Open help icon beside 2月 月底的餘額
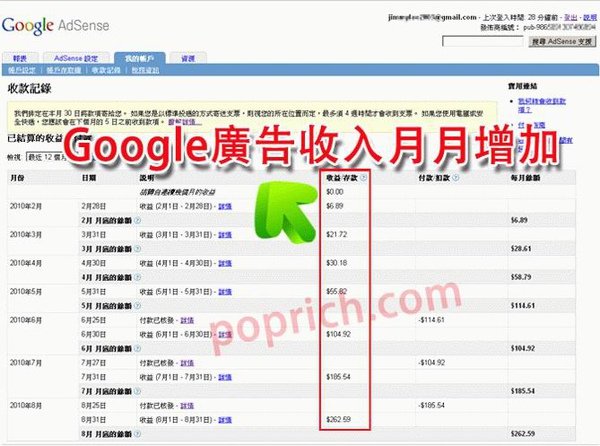The image size is (600, 446). (137, 220)
